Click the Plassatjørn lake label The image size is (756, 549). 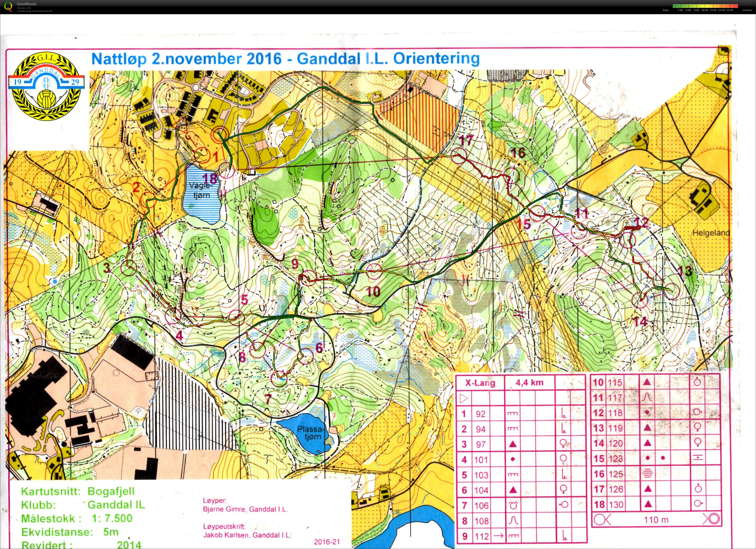tap(311, 432)
